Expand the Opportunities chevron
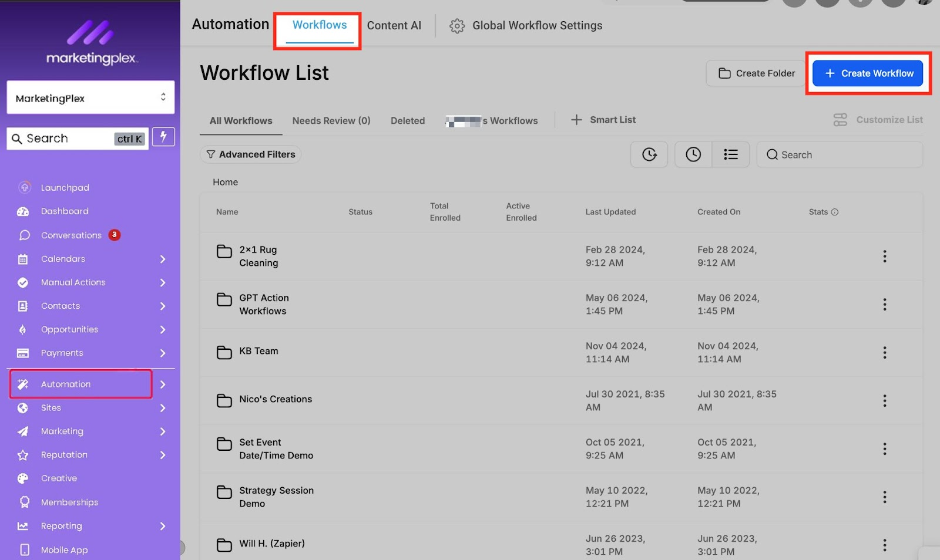 click(x=163, y=329)
